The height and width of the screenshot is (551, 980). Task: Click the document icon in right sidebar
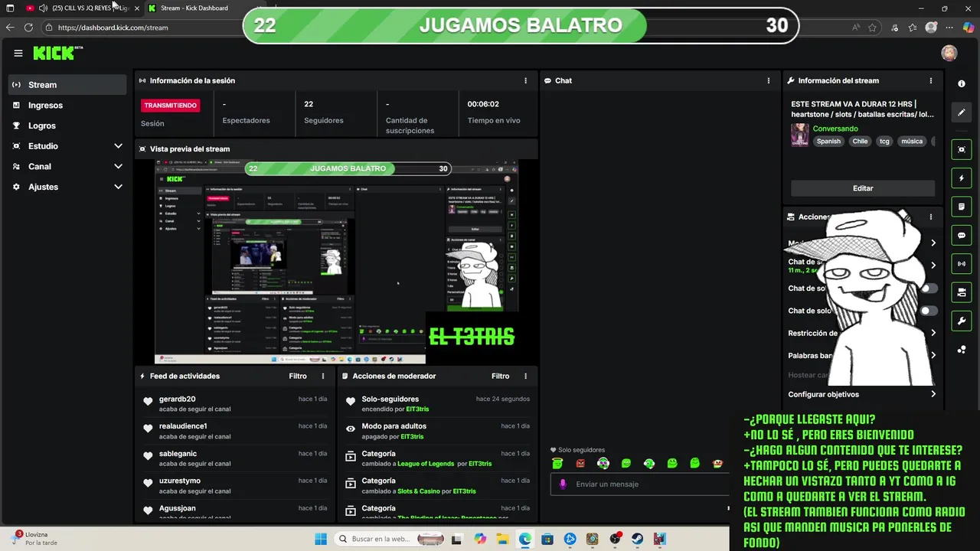(x=962, y=207)
